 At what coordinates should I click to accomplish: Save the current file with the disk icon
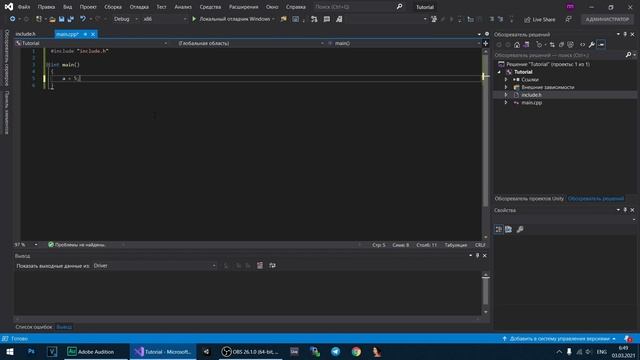coord(62,19)
